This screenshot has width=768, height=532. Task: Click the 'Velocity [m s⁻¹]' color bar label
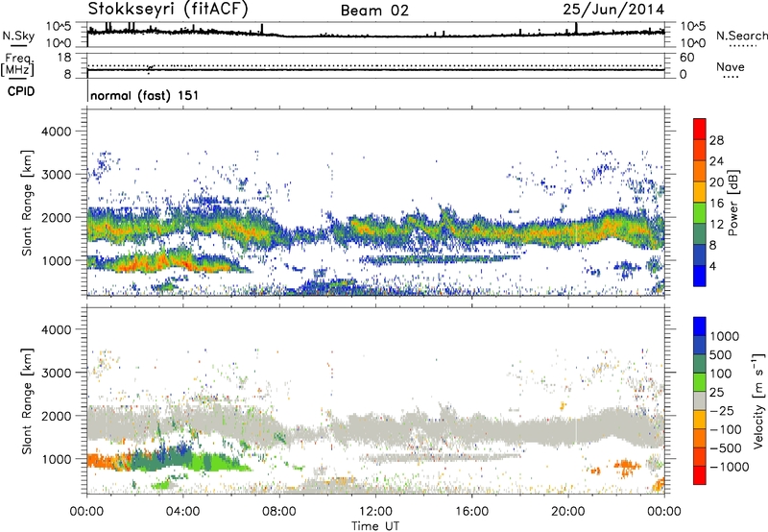tap(758, 400)
